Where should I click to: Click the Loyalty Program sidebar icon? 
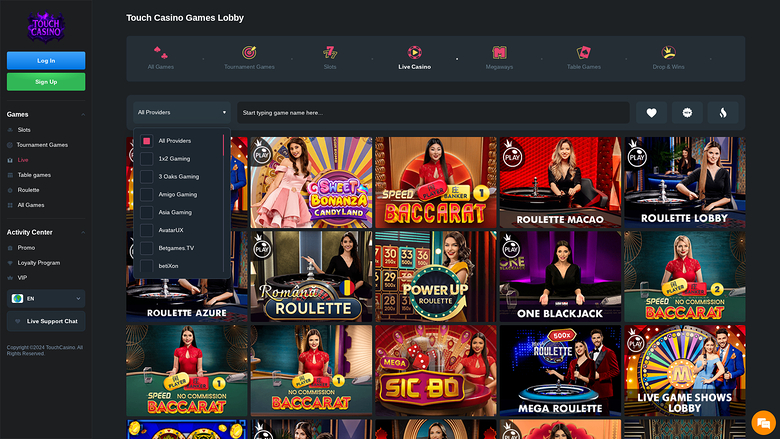[x=10, y=263]
